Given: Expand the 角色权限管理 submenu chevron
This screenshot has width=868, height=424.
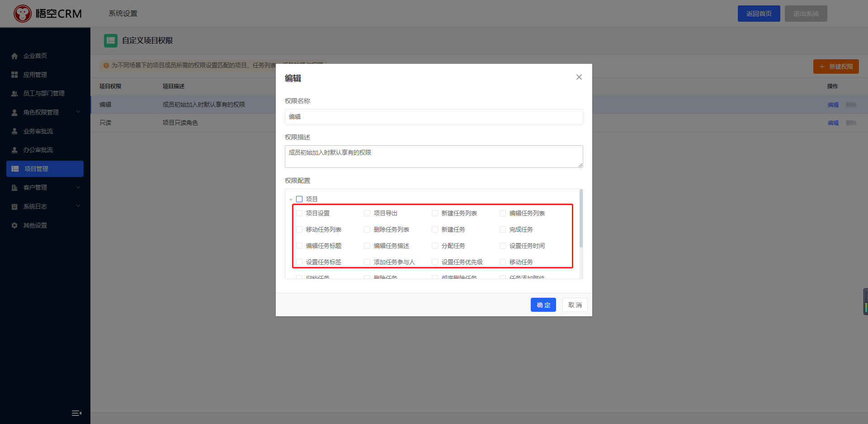Looking at the screenshot, I should pyautogui.click(x=78, y=112).
